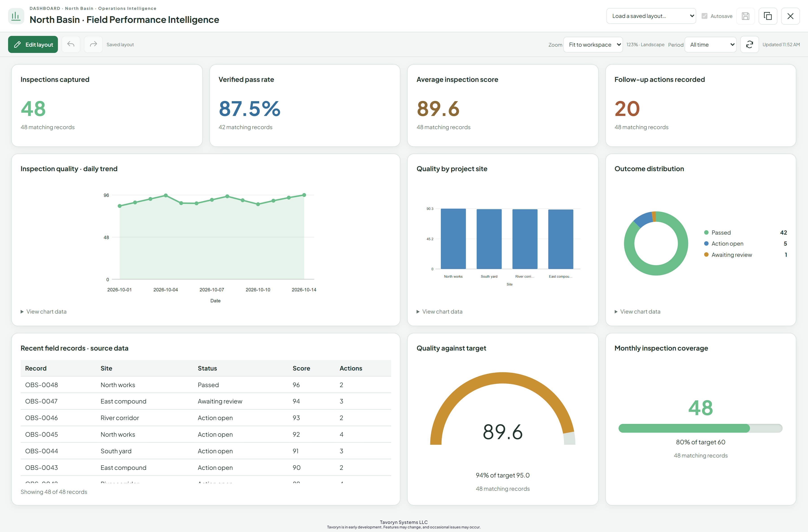Click score 93 in the OBS-0046 row

296,418
